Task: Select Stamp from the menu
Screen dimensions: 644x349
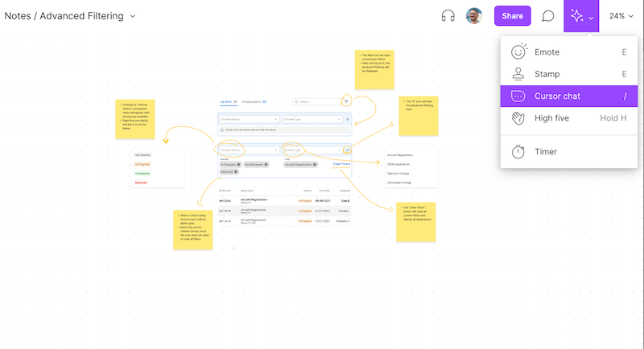Action: pyautogui.click(x=569, y=74)
